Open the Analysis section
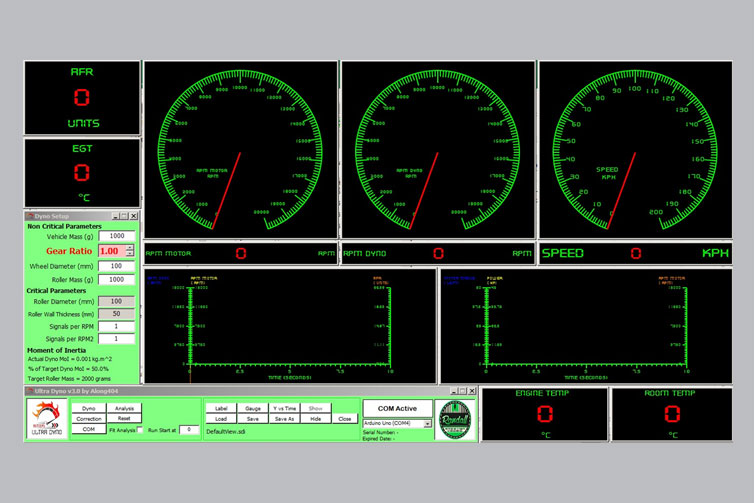The image size is (755, 503). click(124, 408)
